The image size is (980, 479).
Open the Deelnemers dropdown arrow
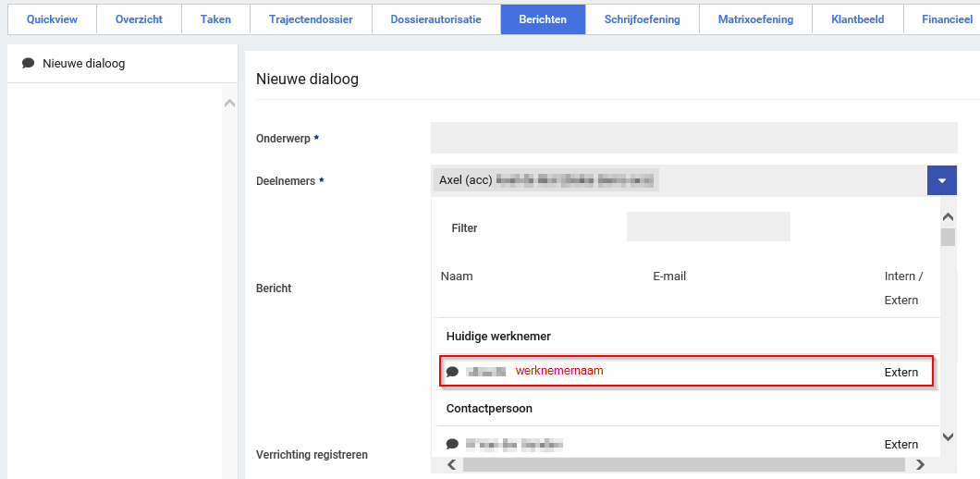941,180
